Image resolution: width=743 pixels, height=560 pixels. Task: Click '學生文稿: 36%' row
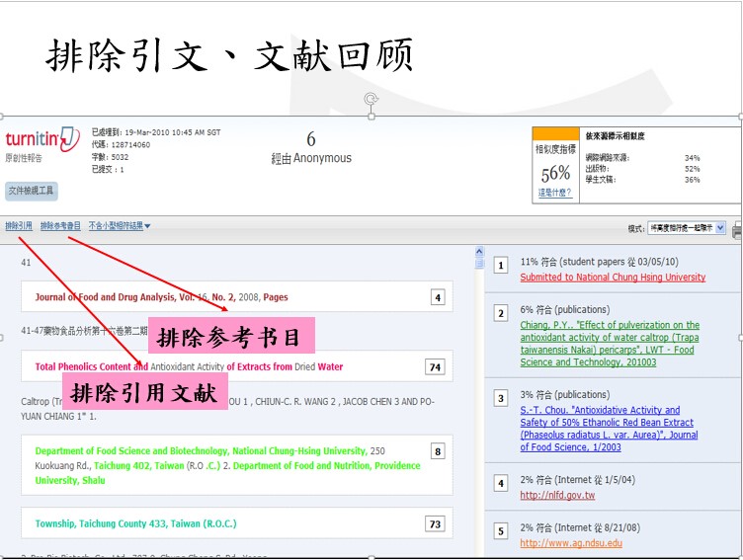pos(642,180)
